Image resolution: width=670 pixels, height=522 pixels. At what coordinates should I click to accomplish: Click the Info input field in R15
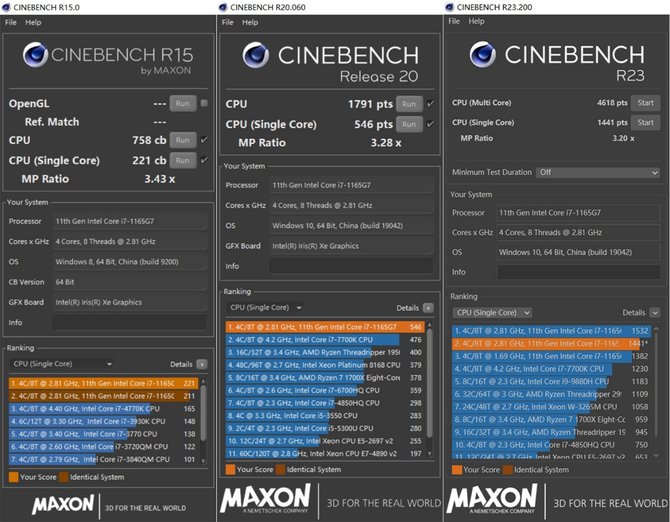[x=130, y=323]
